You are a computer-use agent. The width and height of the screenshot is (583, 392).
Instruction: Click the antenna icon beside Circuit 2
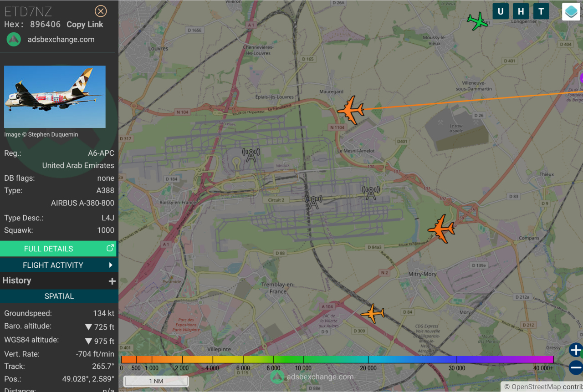coord(313,202)
